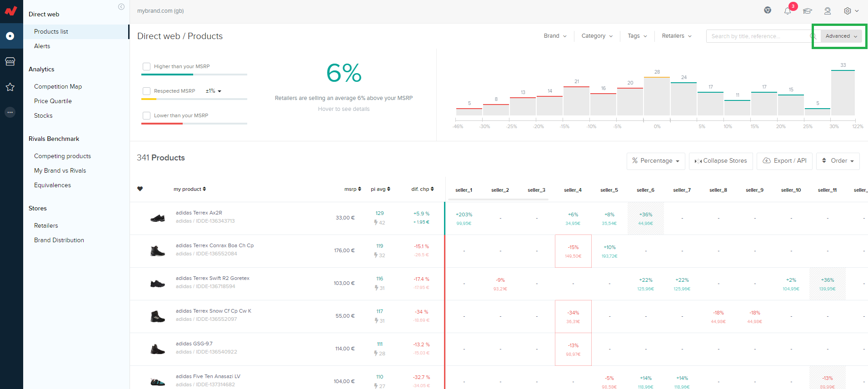Screen dimensions: 868x389
Task: Sort by msrp column
Action: click(x=353, y=189)
